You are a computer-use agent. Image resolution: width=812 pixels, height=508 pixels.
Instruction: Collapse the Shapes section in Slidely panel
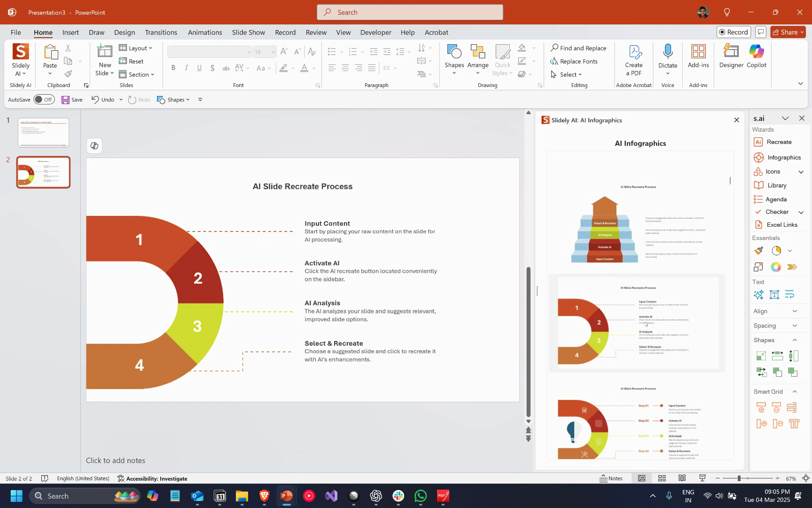795,340
